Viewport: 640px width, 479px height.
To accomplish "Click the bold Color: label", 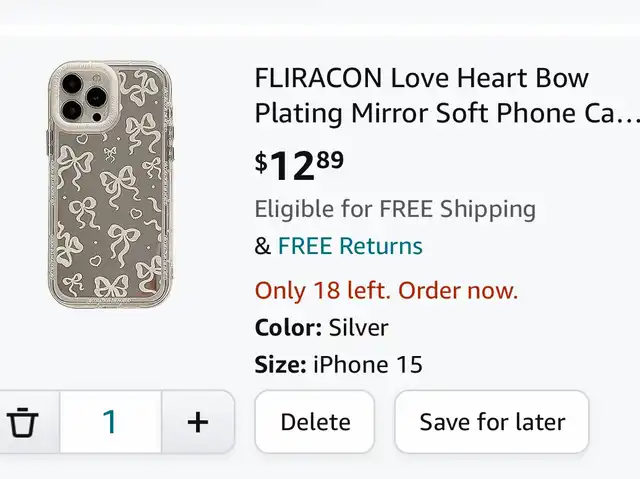I will pos(289,328).
